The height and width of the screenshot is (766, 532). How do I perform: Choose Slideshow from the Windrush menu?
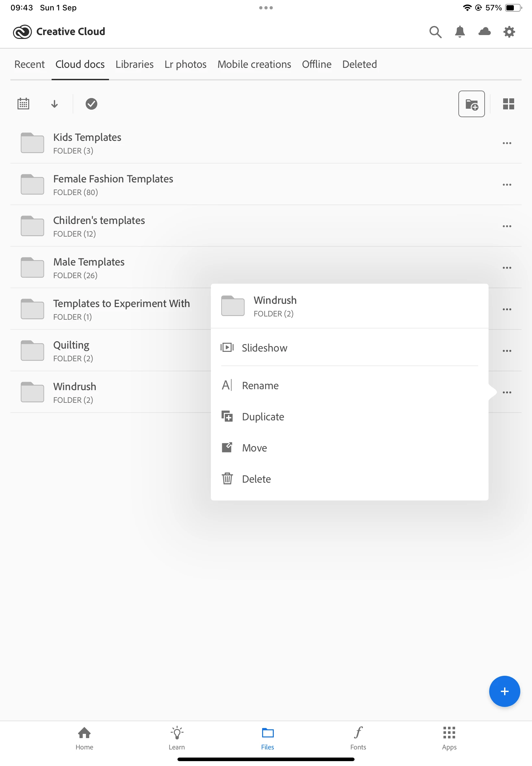349,348
